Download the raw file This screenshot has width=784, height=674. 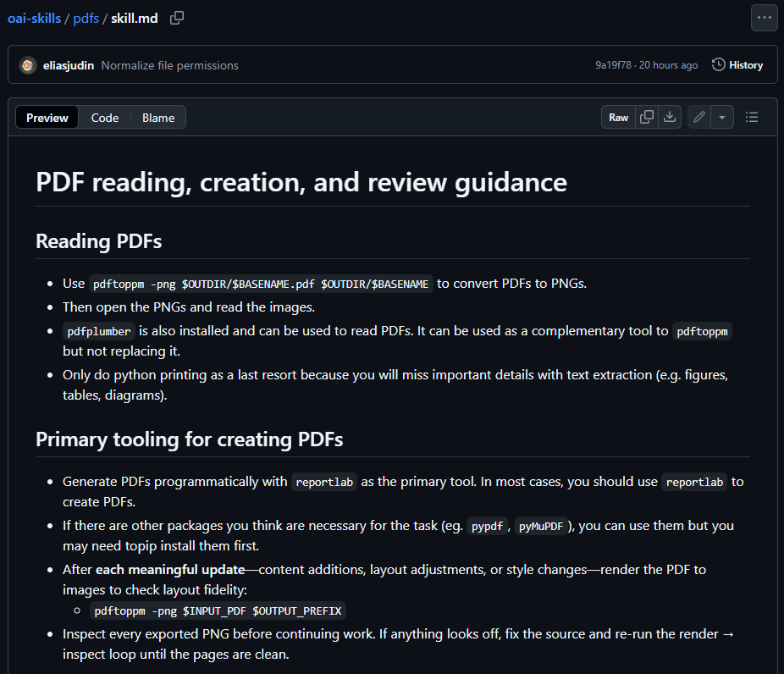pos(670,118)
